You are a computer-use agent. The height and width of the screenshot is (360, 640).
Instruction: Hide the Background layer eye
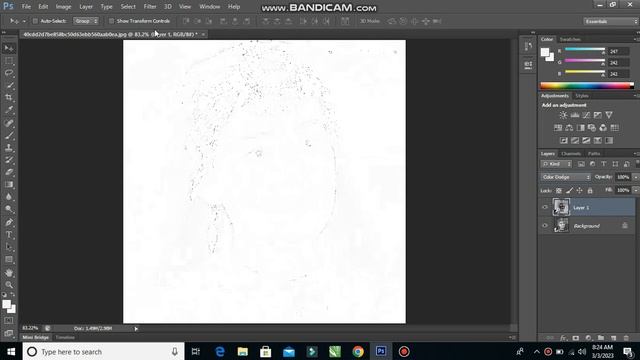[545, 226]
